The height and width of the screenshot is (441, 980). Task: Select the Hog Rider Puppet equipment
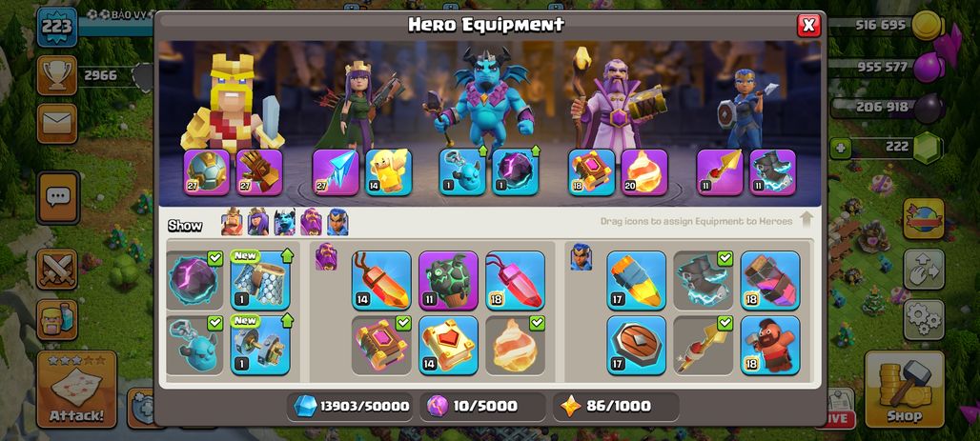770,345
